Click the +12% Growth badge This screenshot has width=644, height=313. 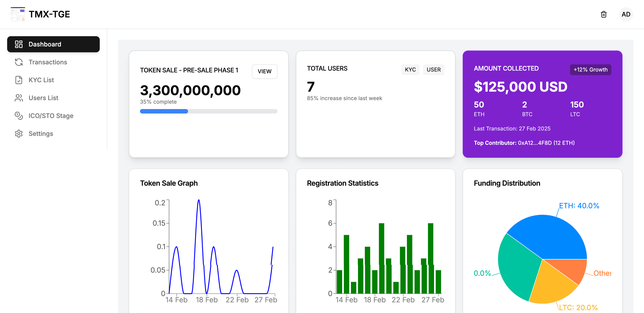(x=590, y=70)
